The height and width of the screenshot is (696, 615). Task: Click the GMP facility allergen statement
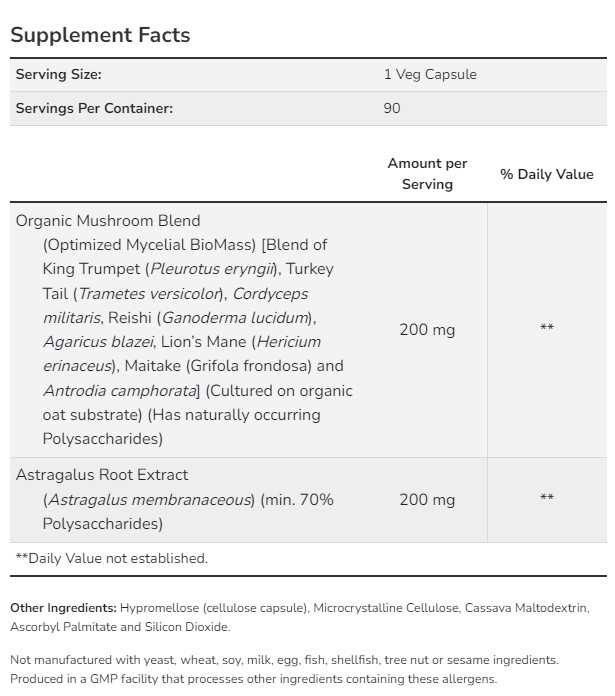click(253, 679)
